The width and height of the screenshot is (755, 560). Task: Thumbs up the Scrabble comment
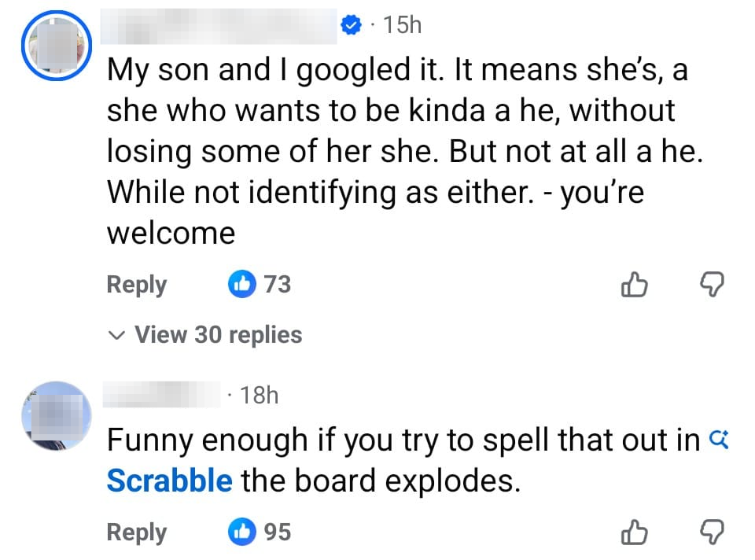pos(634,532)
